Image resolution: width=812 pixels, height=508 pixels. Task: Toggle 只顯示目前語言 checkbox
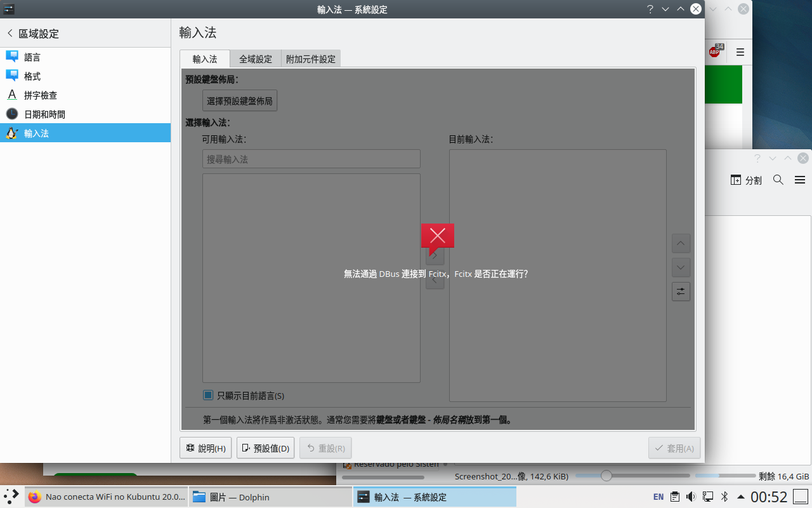point(244,395)
